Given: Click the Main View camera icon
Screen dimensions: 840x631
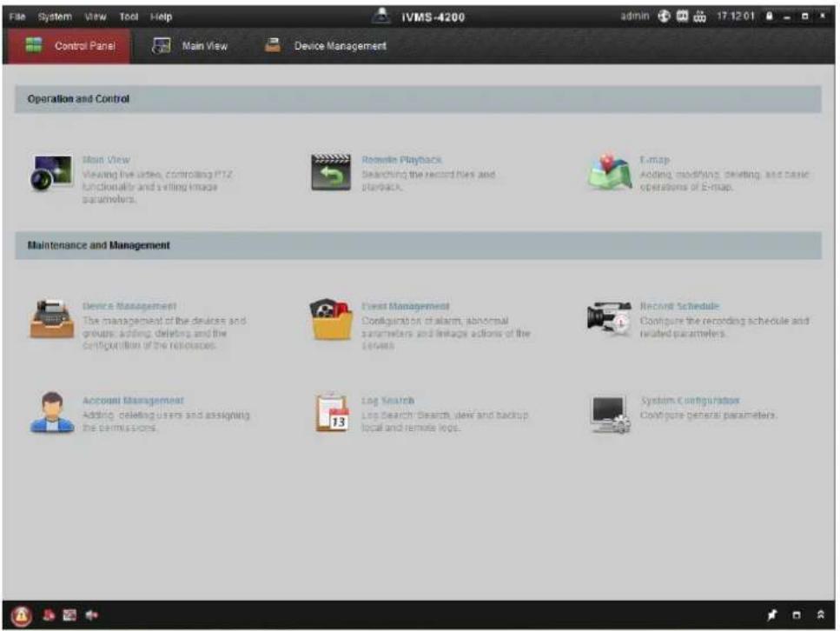Looking at the screenshot, I should click(x=51, y=173).
